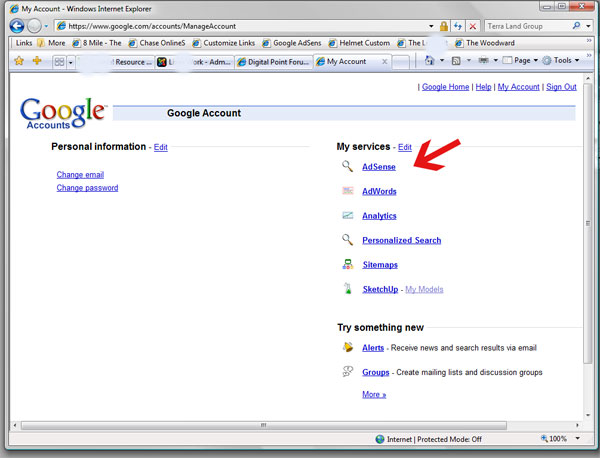Click the AdWords icon
Viewport: 600px width, 458px height.
(347, 191)
